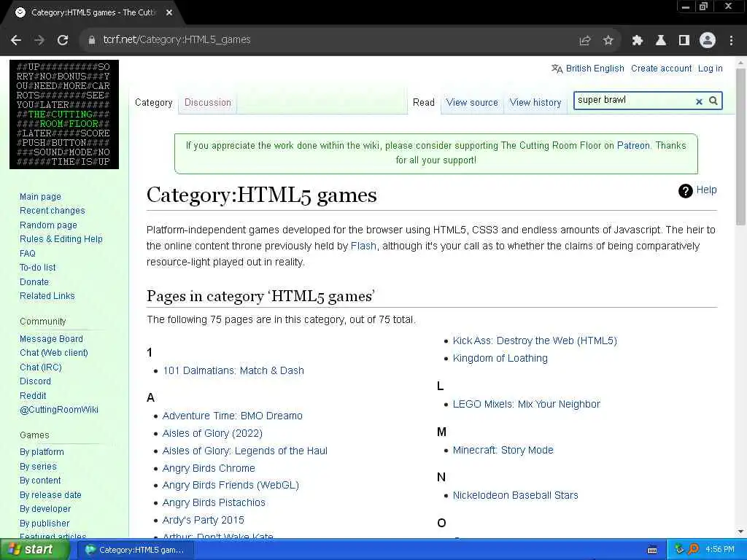This screenshot has height=560, width=747.
Task: Click the FAQ sidebar link
Action: click(x=28, y=253)
